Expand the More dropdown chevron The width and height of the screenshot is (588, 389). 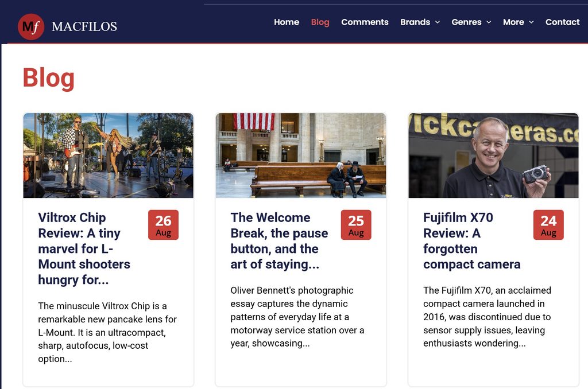pos(531,22)
